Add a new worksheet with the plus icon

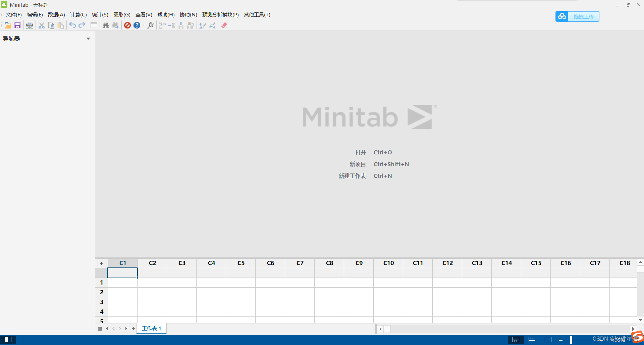pos(133,329)
